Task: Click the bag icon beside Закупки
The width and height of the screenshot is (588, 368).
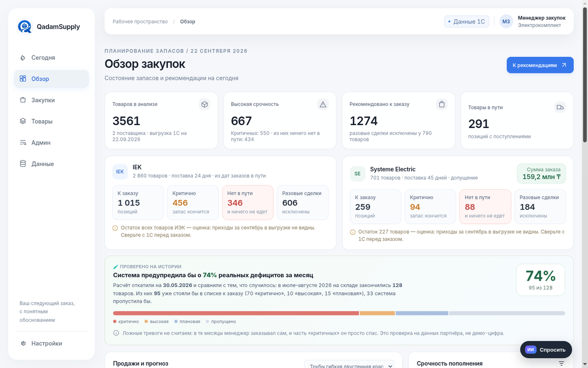Action: [23, 100]
